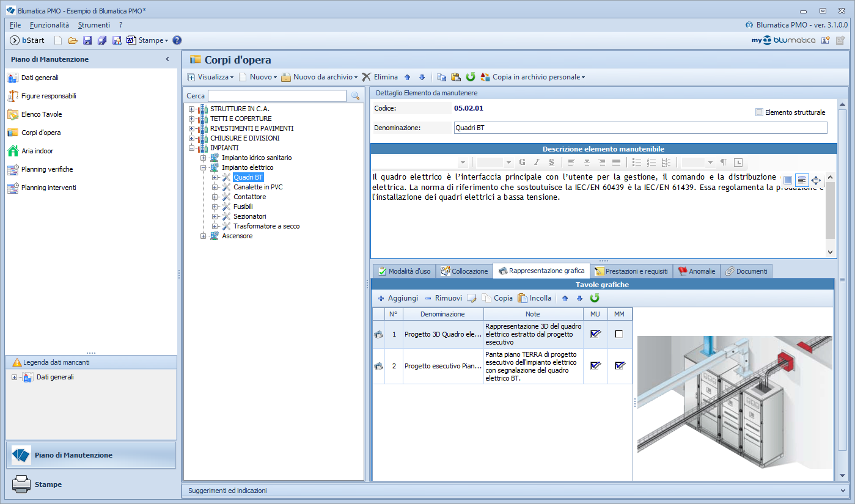Toggle bold (G) formatting

coord(522,163)
